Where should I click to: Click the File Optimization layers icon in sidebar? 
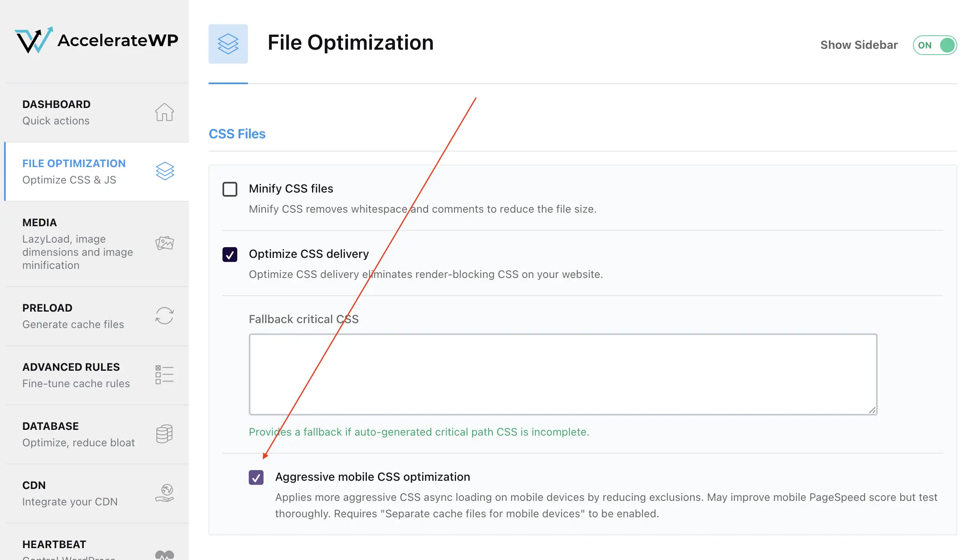[165, 171]
